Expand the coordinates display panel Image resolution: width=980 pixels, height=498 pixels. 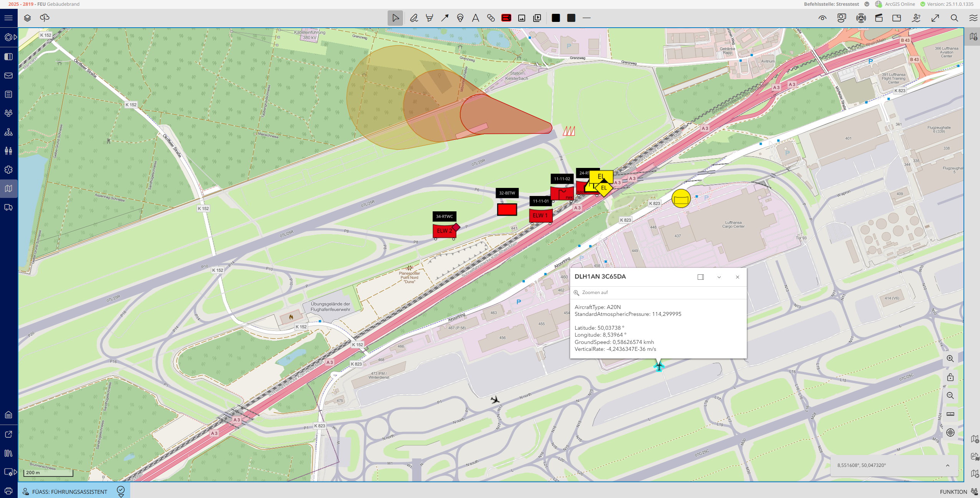pyautogui.click(x=948, y=465)
